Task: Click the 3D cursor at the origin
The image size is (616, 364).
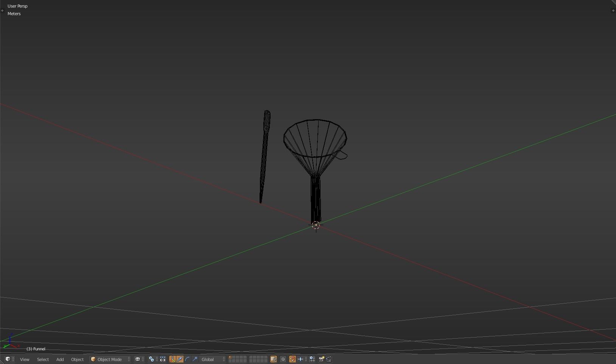Action: click(316, 225)
